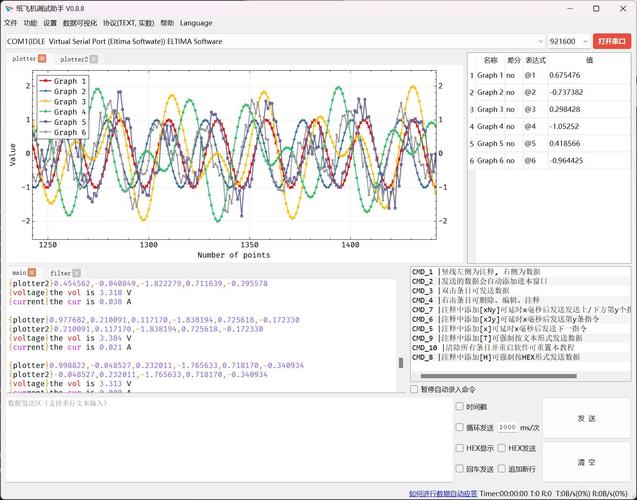637x500 pixels.
Task: Click the 值 column header
Action: 589,60
